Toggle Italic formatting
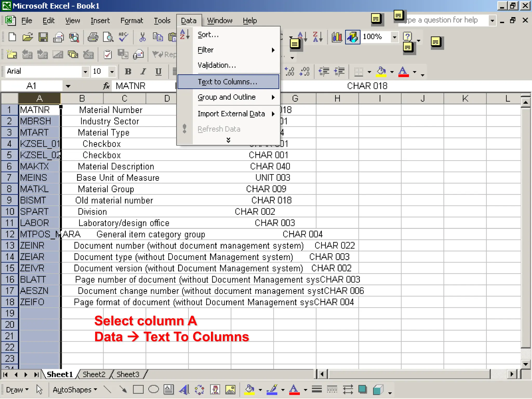 pyautogui.click(x=143, y=71)
